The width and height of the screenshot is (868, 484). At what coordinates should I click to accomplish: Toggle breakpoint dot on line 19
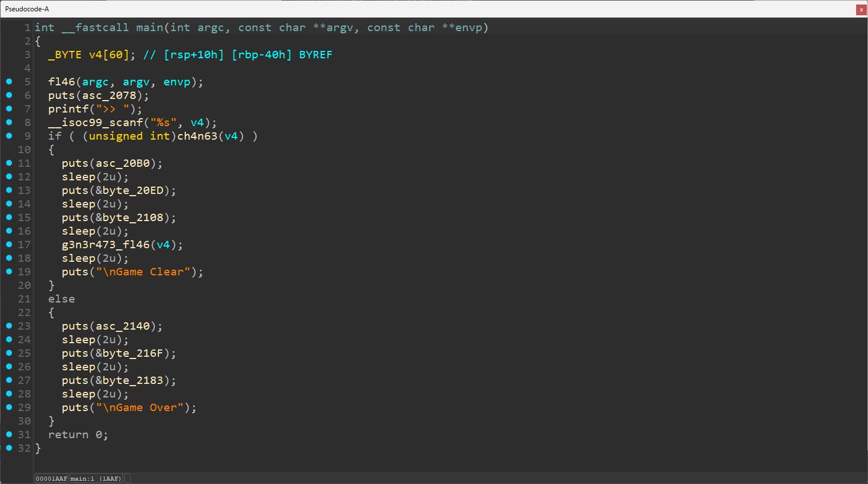pos(9,271)
